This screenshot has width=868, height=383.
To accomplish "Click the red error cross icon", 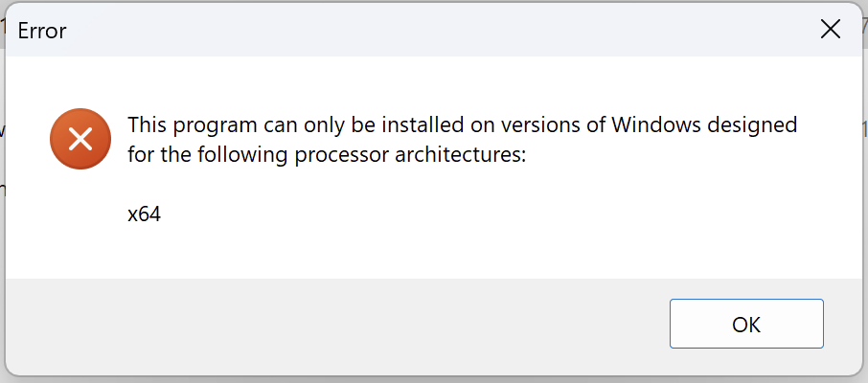I will (x=80, y=139).
